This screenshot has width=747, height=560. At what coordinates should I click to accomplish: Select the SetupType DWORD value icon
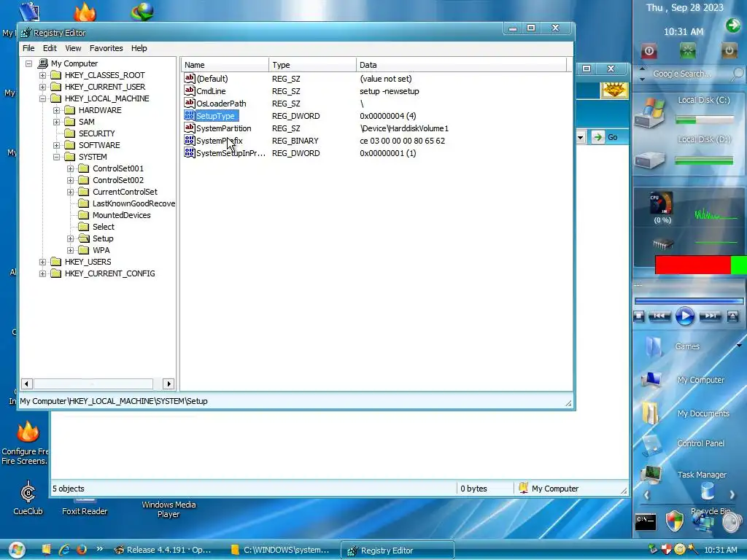coord(189,116)
